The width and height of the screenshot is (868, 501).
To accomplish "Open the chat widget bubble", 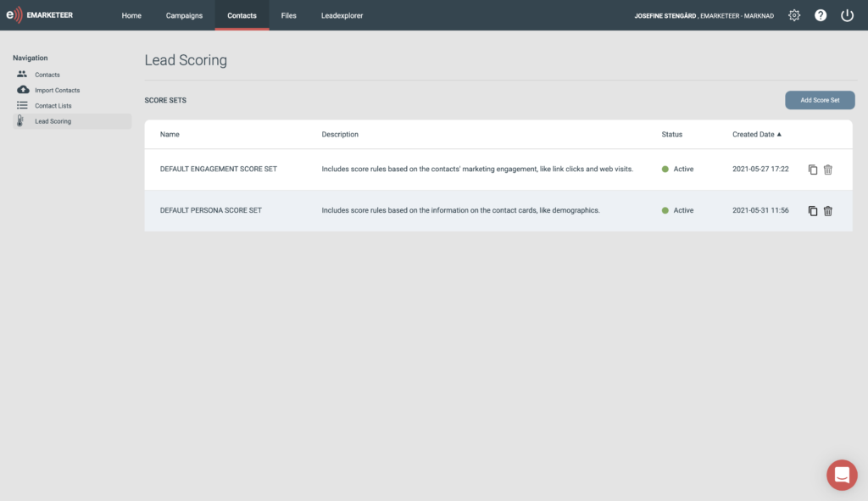I will click(842, 475).
